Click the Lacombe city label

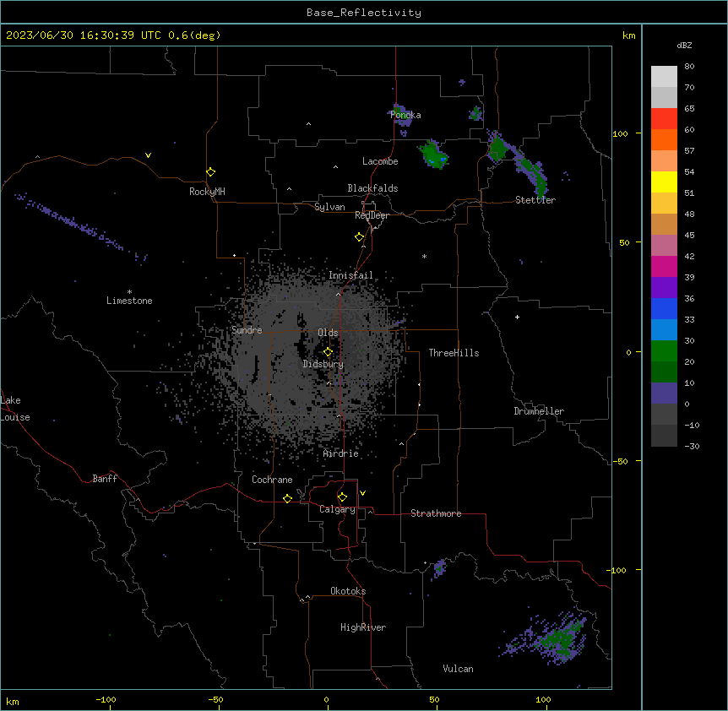[x=380, y=161]
